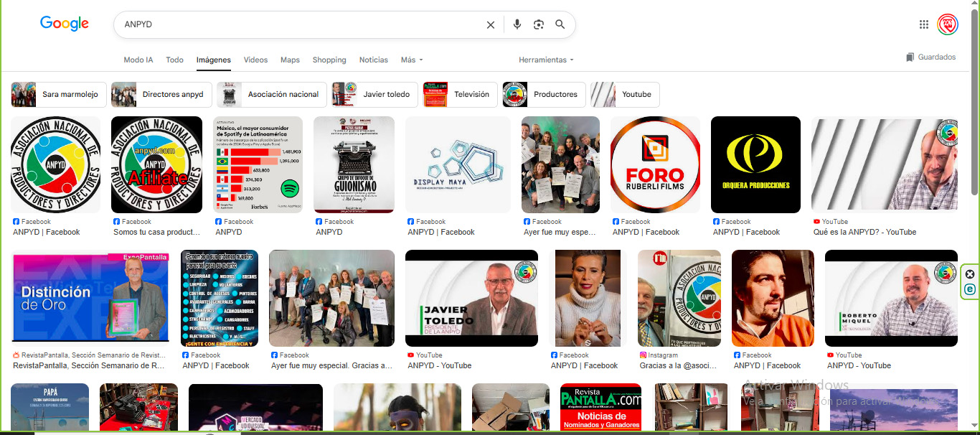Open the Google apps grid
This screenshot has height=435, width=980.
[924, 24]
